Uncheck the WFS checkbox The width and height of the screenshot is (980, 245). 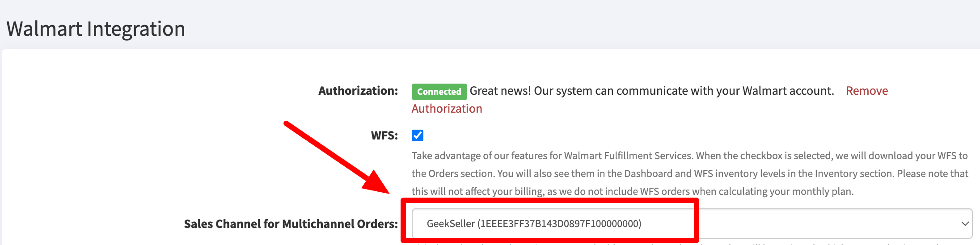click(x=418, y=135)
